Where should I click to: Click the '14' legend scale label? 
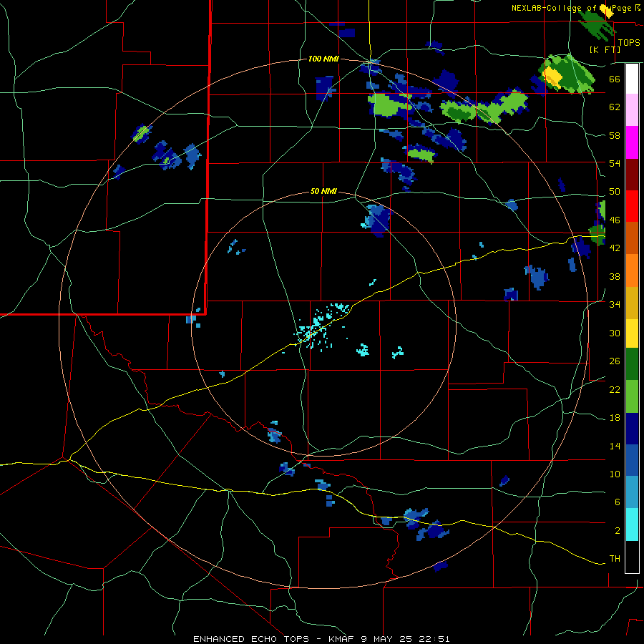(x=615, y=446)
